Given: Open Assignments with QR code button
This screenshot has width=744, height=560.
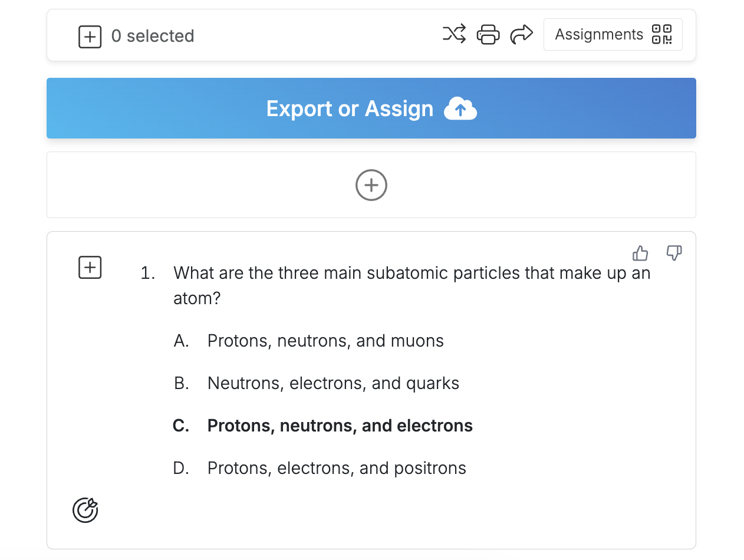Looking at the screenshot, I should coord(613,34).
